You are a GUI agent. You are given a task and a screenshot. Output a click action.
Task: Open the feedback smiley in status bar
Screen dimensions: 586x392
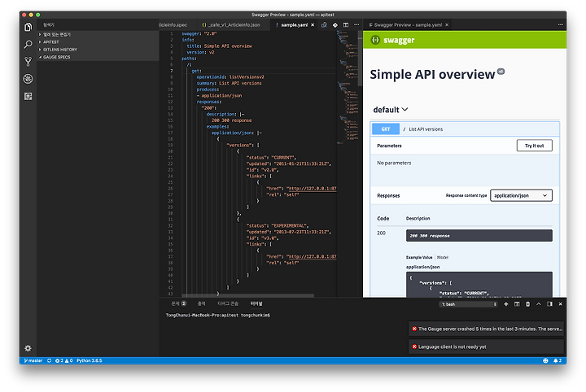545,360
